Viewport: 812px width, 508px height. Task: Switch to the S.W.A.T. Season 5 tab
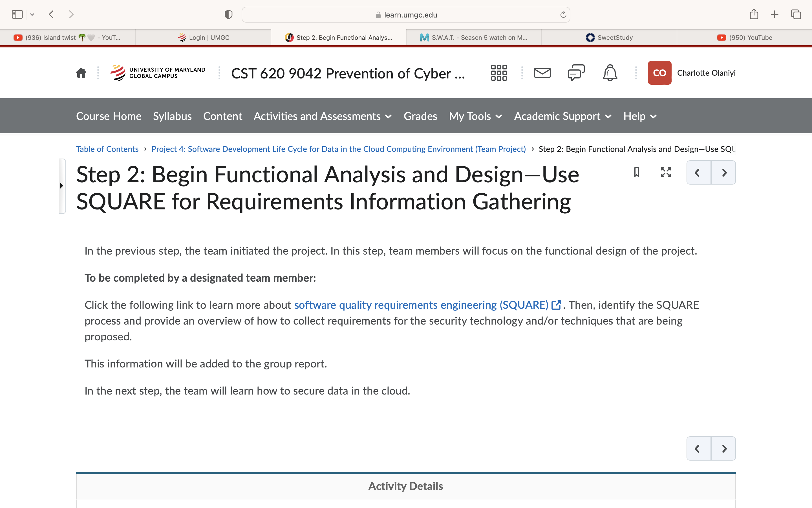474,38
